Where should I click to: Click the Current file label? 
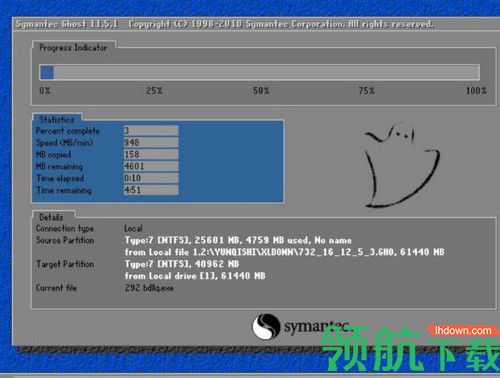[56, 288]
